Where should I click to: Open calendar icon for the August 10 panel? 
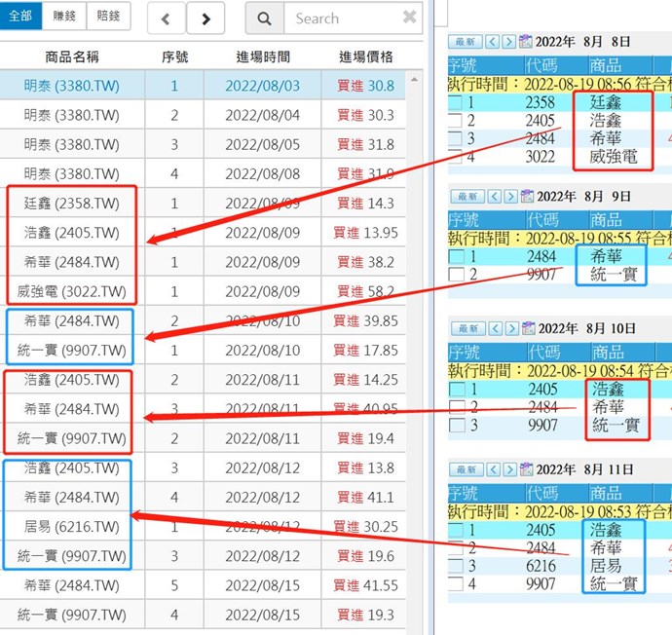pyautogui.click(x=527, y=328)
